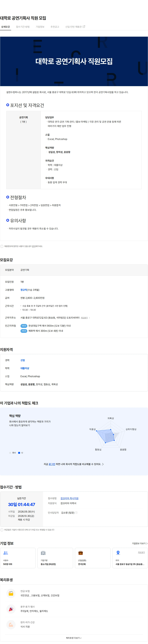Click the 연극단체 industry text
The height and width of the screenshot is (644, 148).
pos(82,564)
